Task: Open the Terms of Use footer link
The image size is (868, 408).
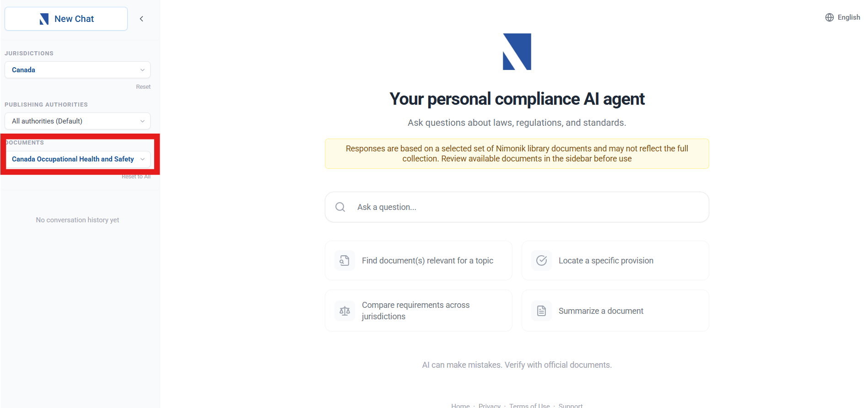Action: point(529,405)
